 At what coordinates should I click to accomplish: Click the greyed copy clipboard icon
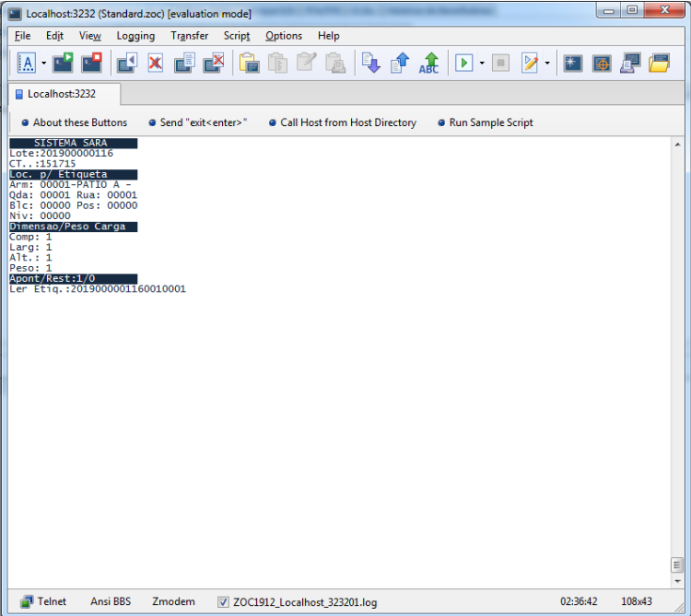[277, 63]
